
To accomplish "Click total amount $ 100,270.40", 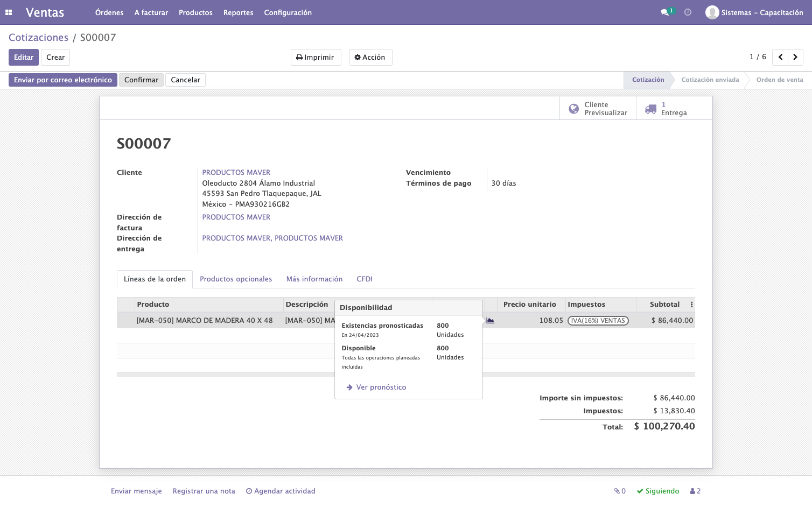I will [664, 426].
